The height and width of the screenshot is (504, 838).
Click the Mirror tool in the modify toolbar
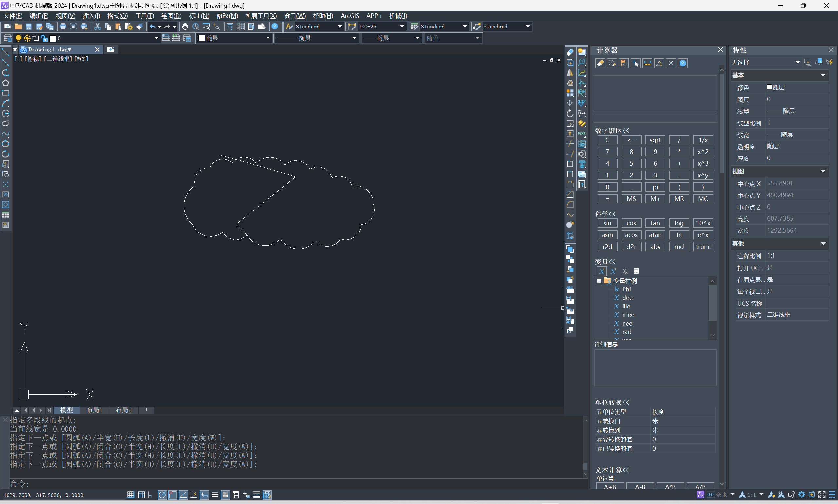[x=570, y=73]
